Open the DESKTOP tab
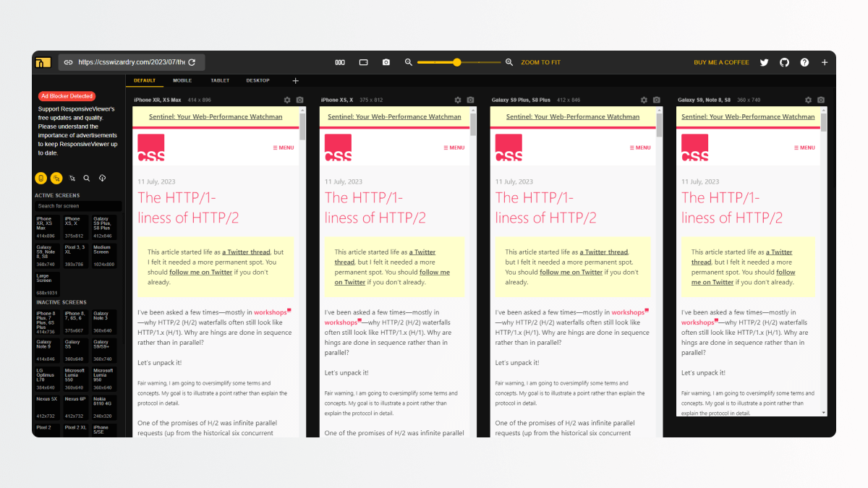 point(258,80)
